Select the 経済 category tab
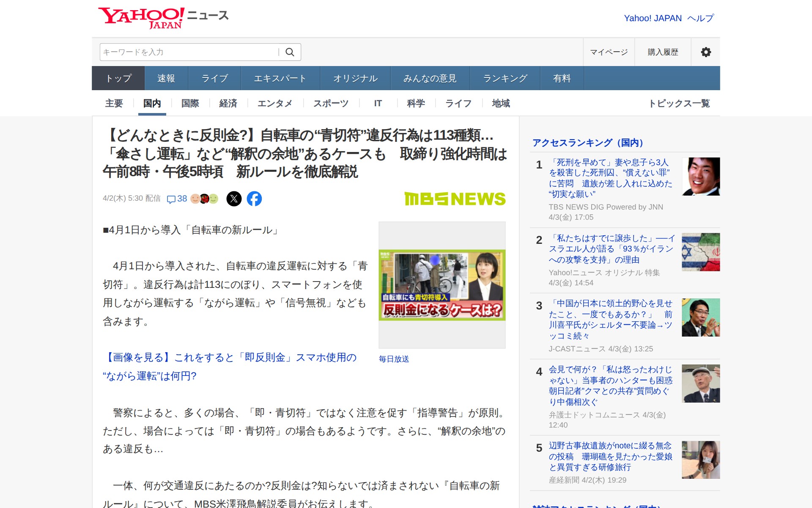Viewport: 812px width, 508px height. (228, 103)
